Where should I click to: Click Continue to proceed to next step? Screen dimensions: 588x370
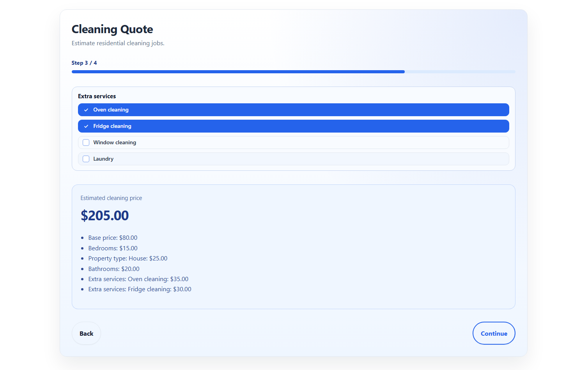494,333
